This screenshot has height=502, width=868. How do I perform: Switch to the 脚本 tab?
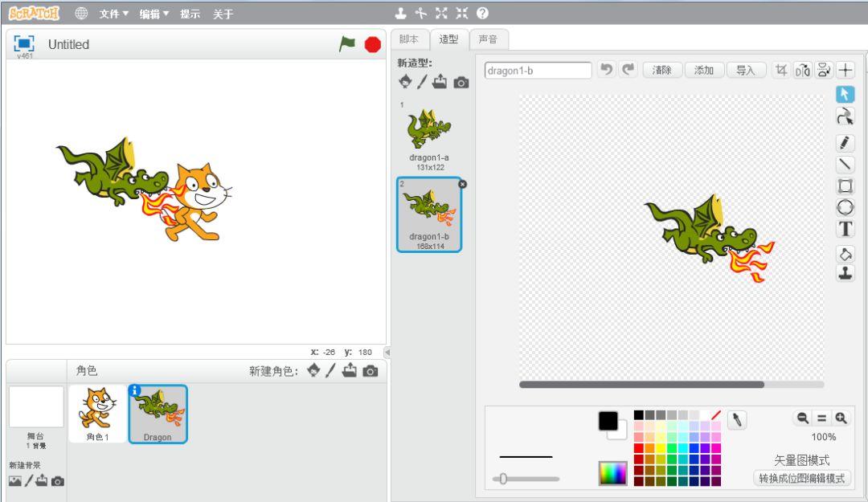click(x=409, y=39)
